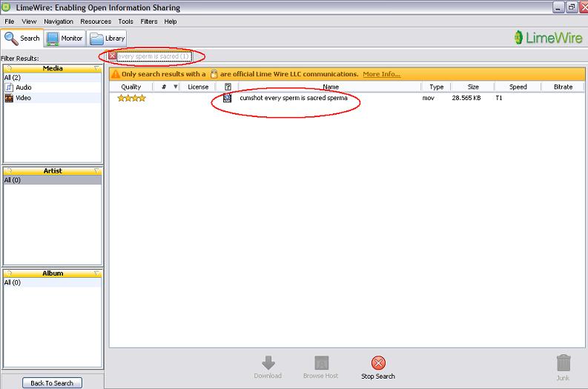This screenshot has height=389, width=588.
Task: Click the lock icon in notice bar
Action: point(214,74)
